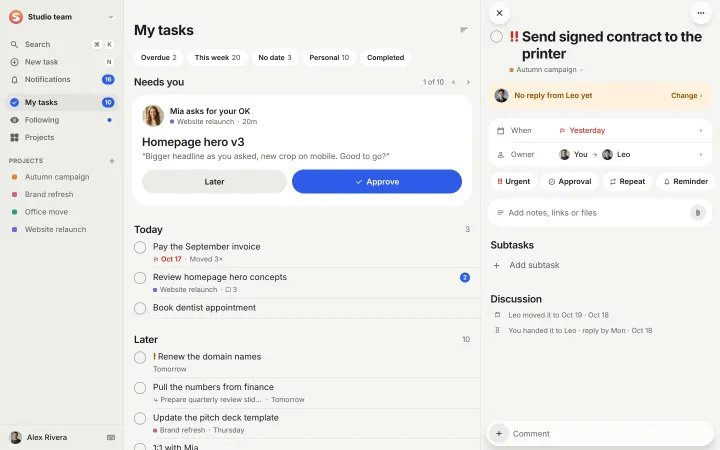Open the Autumn campaign project
Image resolution: width=720 pixels, height=450 pixels.
coord(62,177)
